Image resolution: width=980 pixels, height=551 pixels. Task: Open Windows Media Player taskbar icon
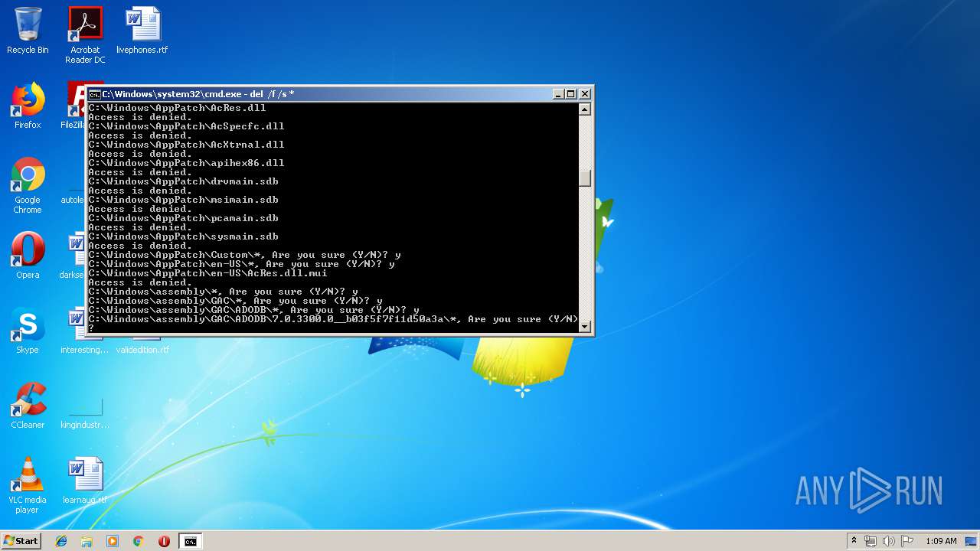coord(113,541)
